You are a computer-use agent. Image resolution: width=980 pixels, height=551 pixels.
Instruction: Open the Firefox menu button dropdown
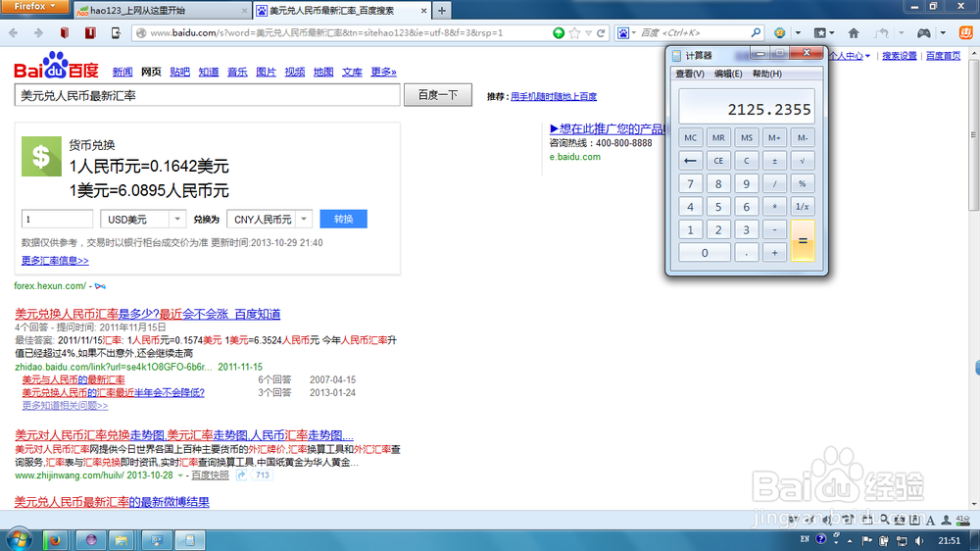(34, 6)
